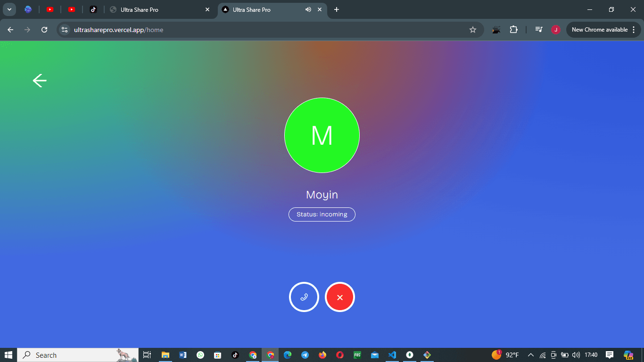Decline the call with red X button

point(340,297)
